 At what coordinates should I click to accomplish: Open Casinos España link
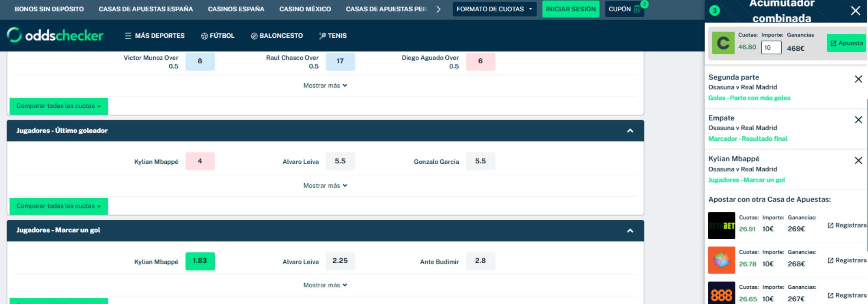pyautogui.click(x=236, y=9)
